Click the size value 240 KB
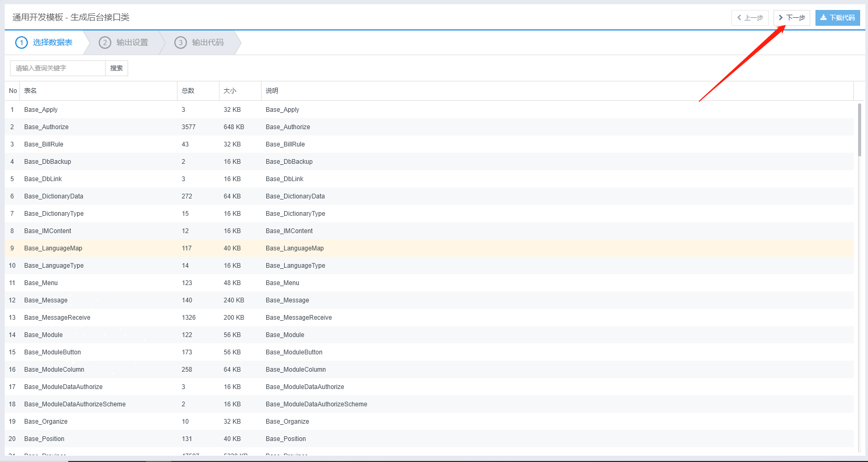Screen dimensions: 868x462 click(x=234, y=300)
